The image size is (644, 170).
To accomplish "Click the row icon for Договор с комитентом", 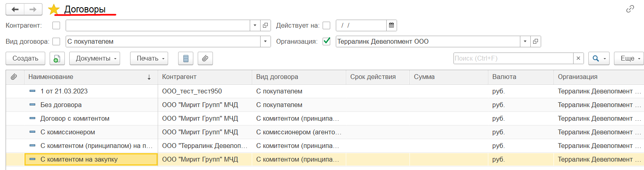I will 32,118.
